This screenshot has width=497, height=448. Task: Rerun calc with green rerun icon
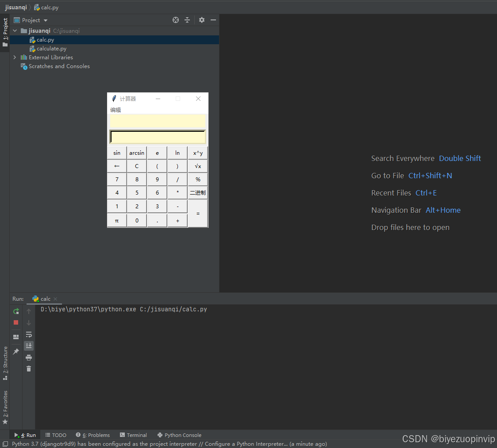(16, 311)
